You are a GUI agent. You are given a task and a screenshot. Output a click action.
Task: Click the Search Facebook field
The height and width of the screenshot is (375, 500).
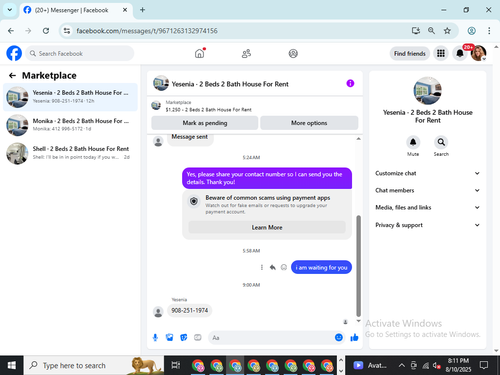80,53
